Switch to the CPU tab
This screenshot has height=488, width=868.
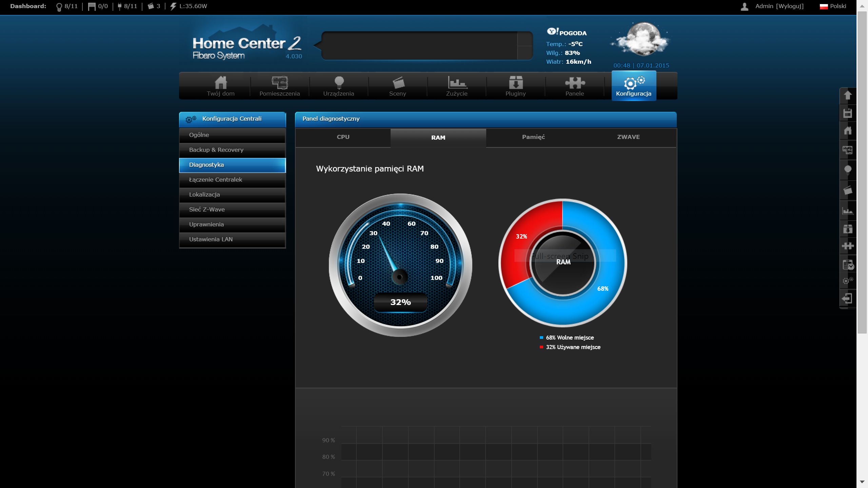tap(343, 137)
